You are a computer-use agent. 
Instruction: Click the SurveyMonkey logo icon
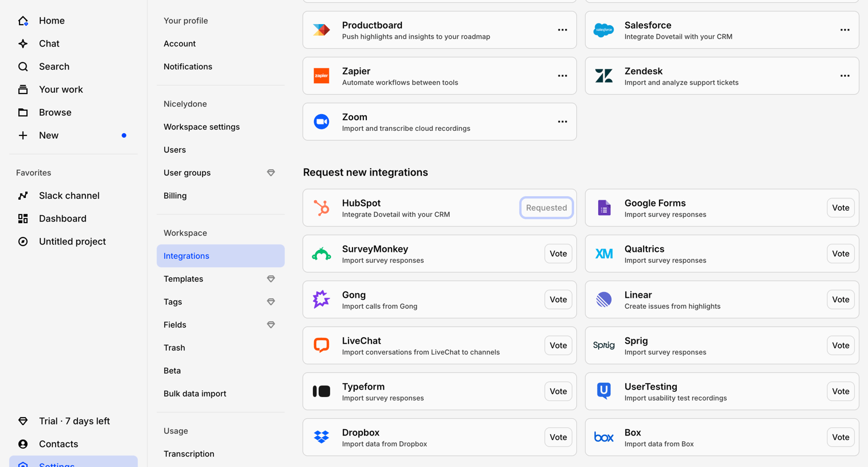tap(321, 254)
